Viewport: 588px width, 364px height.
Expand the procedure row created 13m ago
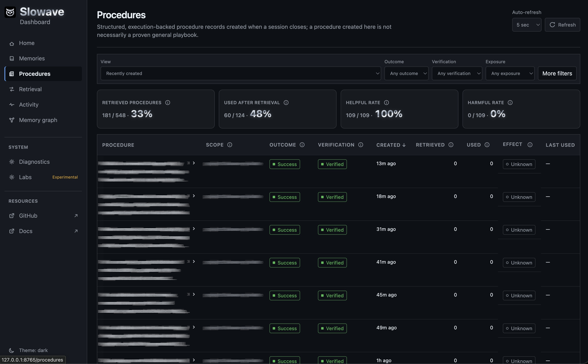194,163
